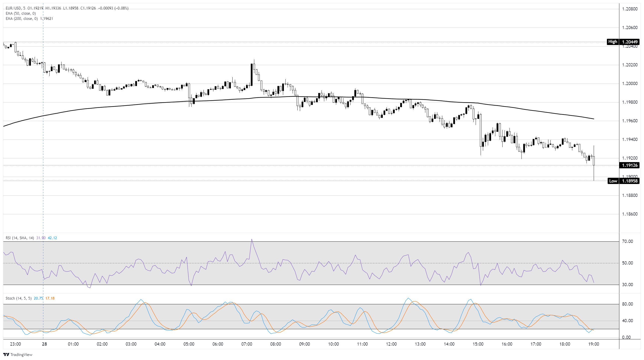Viewport: 644px width, 360px height.
Task: Click the 1.20449 high price value
Action: coord(630,42)
